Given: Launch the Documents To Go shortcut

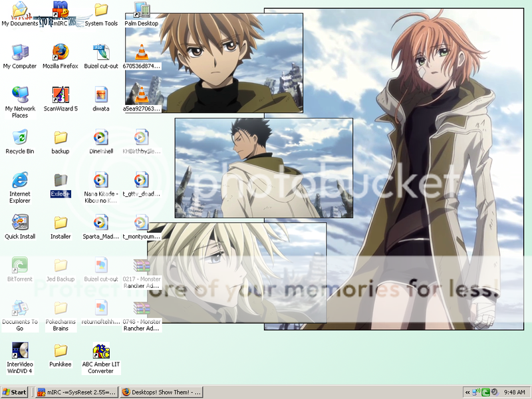Looking at the screenshot, I should coord(20,315).
